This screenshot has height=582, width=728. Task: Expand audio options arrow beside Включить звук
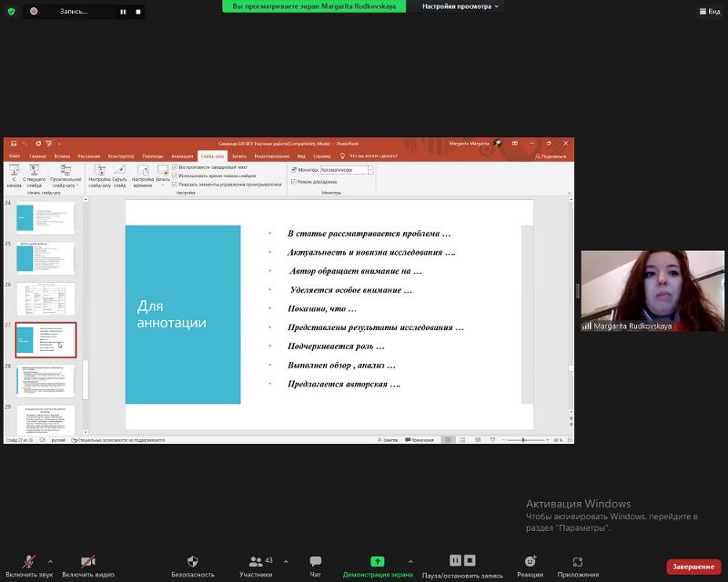point(50,561)
